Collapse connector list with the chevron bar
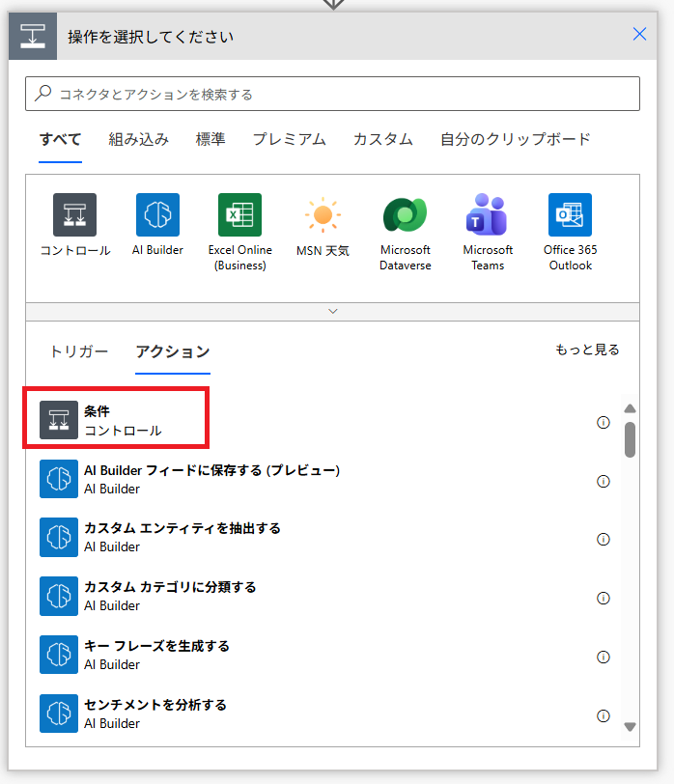This screenshot has width=674, height=784. 333,312
